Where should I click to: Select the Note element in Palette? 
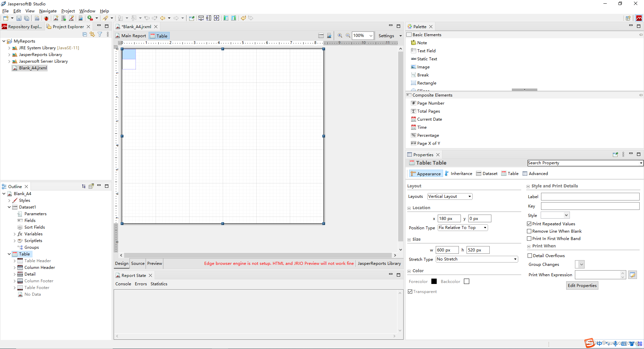[419, 43]
